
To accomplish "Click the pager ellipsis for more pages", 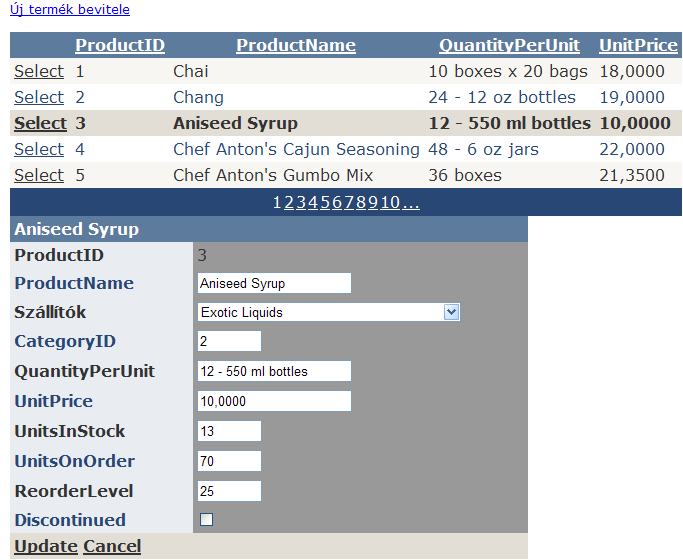I will tap(411, 202).
